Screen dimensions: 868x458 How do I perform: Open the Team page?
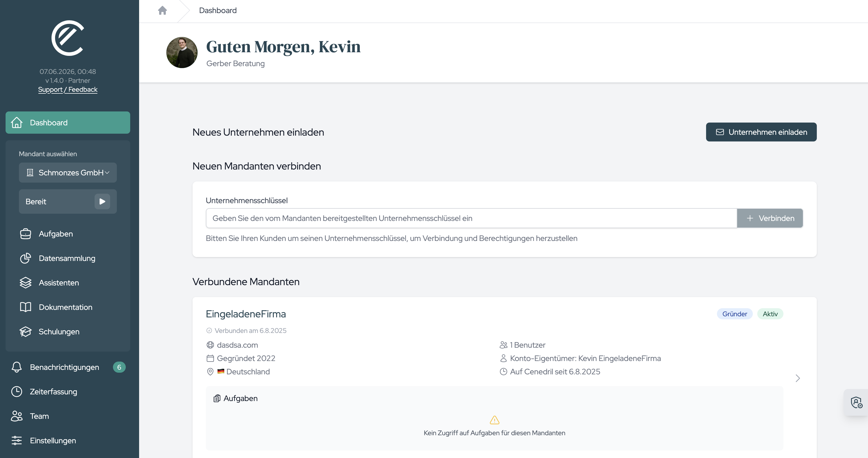tap(68, 416)
